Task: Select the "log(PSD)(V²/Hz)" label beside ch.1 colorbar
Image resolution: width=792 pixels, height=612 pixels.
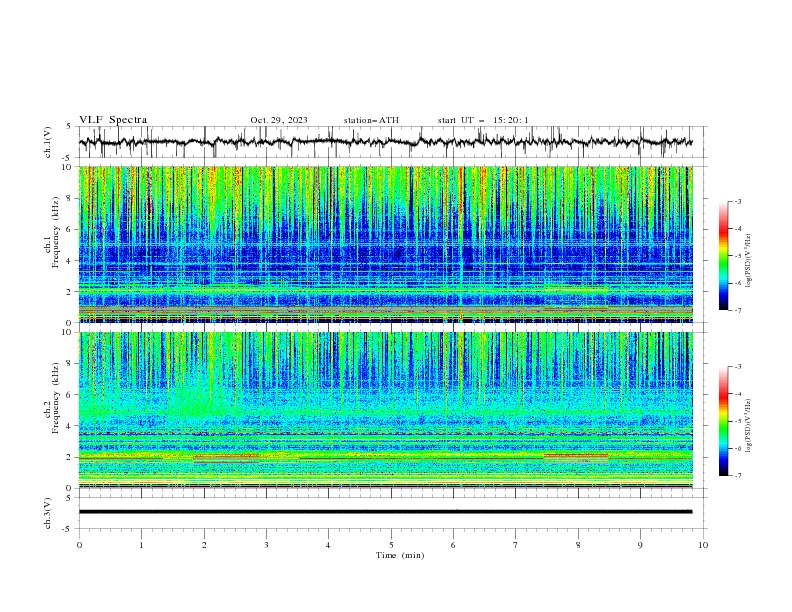Action: (749, 260)
